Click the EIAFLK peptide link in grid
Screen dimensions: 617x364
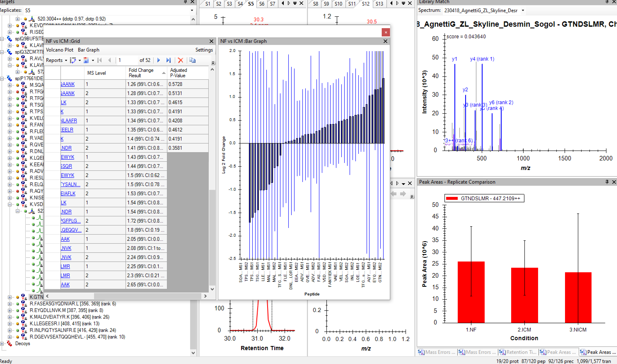coord(68,194)
